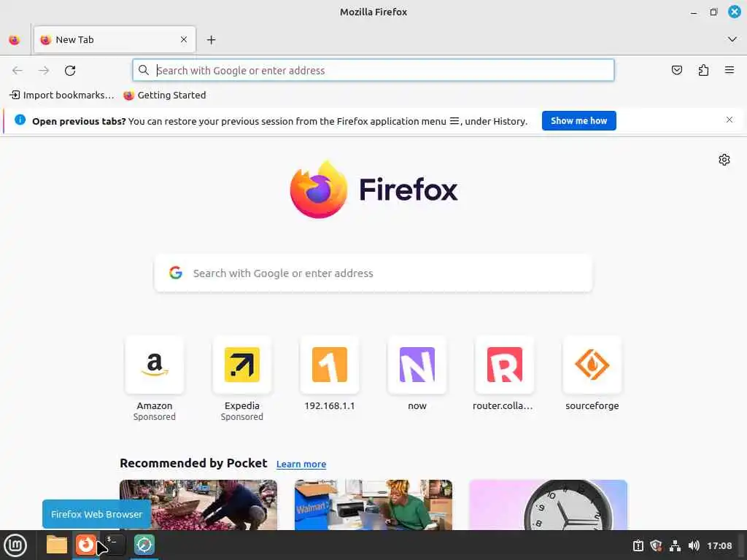Open the router.colla... shortcut tile
The width and height of the screenshot is (747, 560).
click(x=505, y=374)
